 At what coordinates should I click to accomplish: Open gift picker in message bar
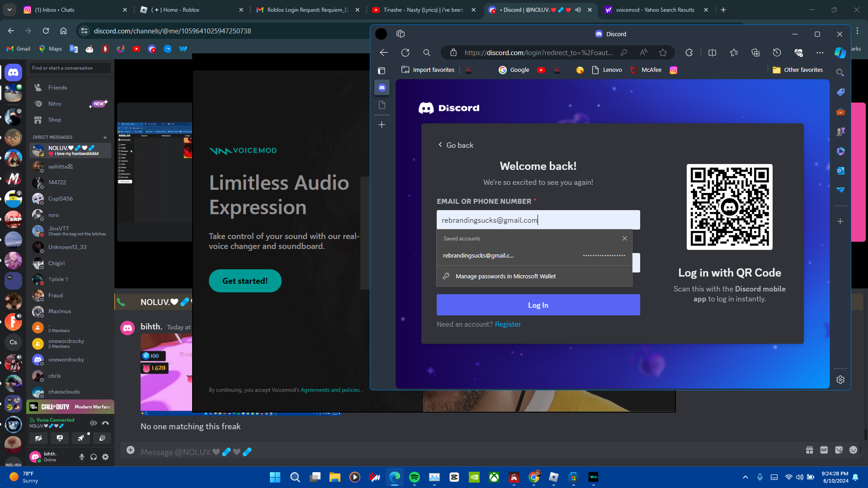(x=809, y=450)
